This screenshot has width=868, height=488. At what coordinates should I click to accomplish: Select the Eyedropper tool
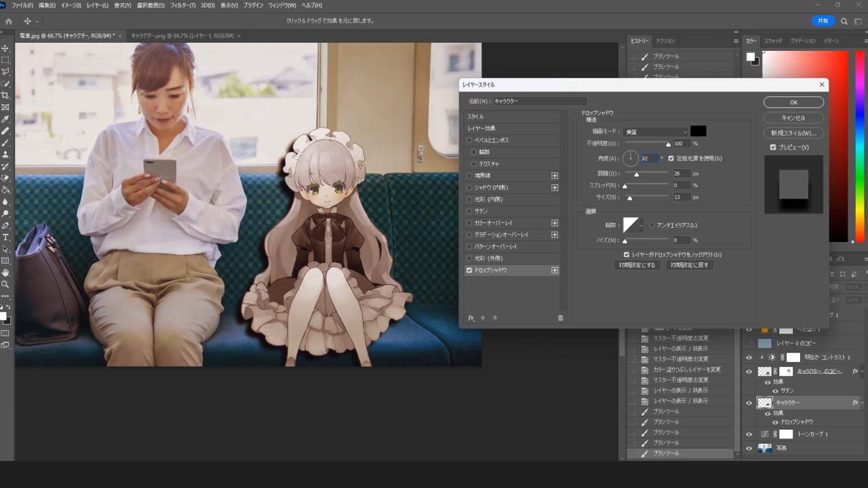pyautogui.click(x=5, y=119)
